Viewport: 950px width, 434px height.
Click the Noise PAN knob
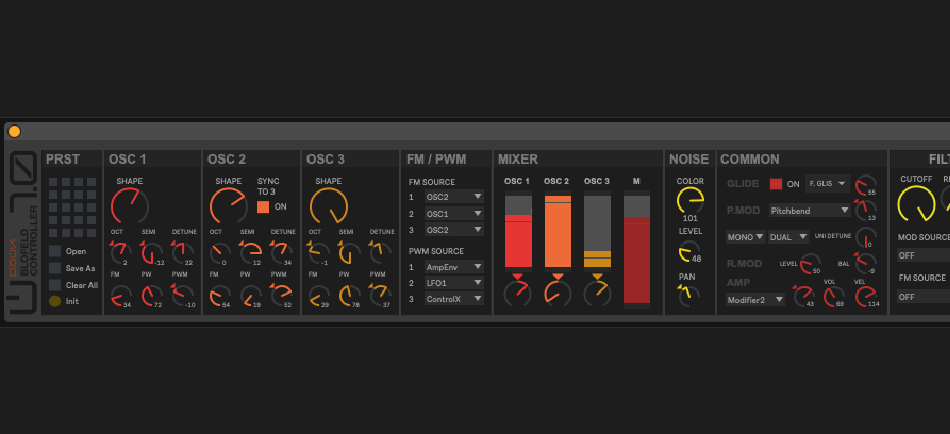(x=689, y=295)
